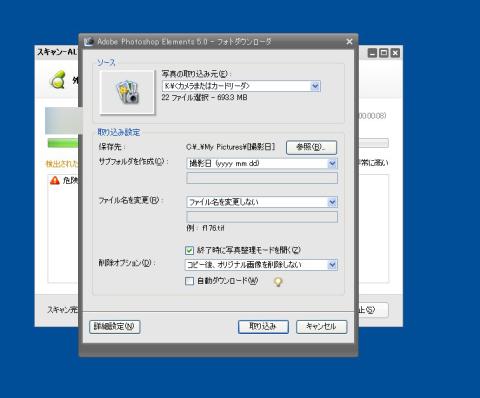
Task: Close the scan window behind
Action: (395, 53)
